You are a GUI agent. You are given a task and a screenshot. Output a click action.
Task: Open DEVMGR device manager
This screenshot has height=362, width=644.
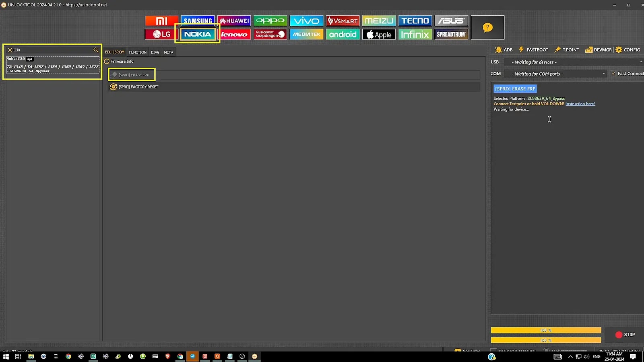(x=599, y=50)
